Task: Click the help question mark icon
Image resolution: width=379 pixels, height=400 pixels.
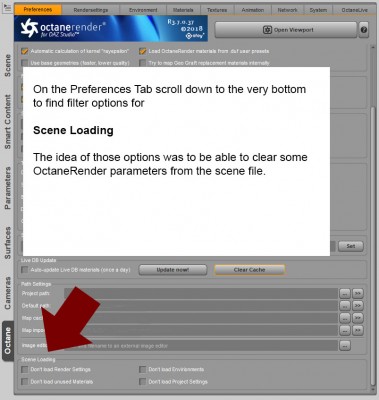Action: point(364,30)
